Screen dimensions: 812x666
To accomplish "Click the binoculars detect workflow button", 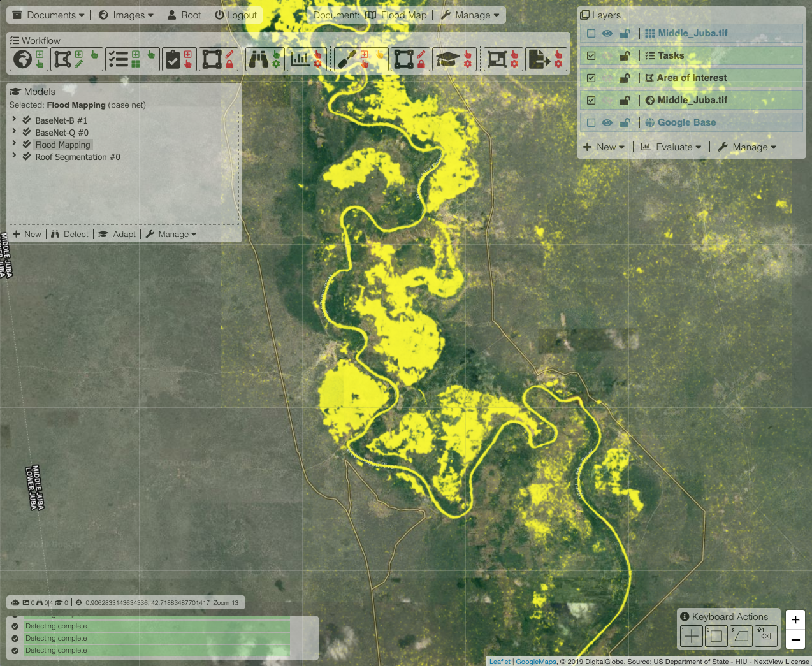I will pos(265,59).
